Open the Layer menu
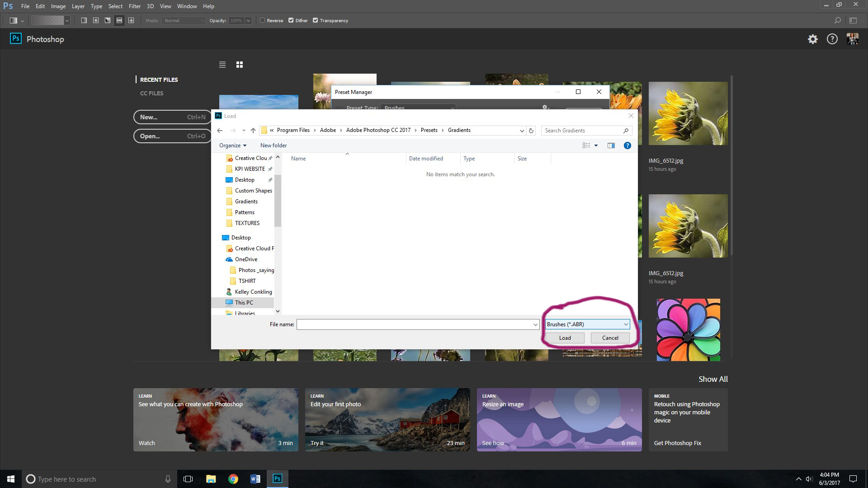 tap(78, 6)
